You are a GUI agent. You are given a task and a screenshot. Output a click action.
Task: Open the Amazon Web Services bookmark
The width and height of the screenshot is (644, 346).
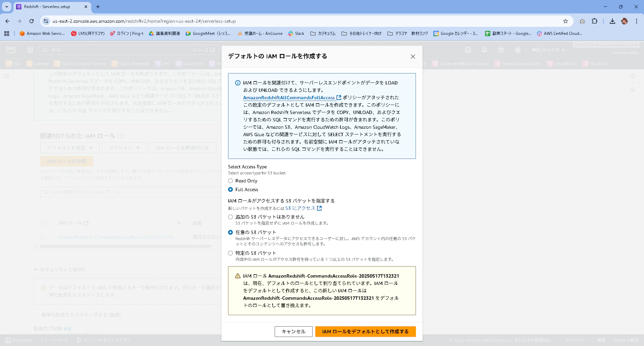pyautogui.click(x=42, y=34)
